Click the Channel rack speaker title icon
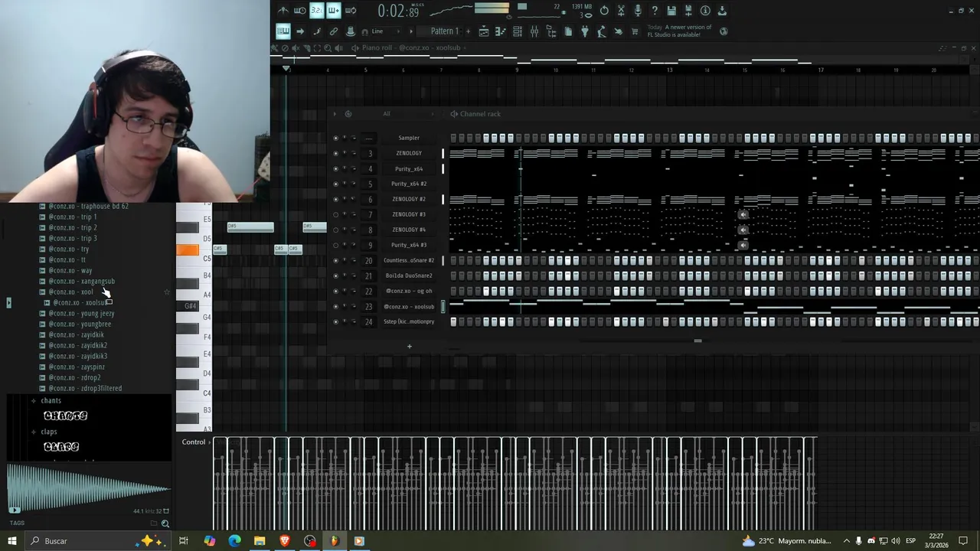This screenshot has width=980, height=551. (x=454, y=114)
